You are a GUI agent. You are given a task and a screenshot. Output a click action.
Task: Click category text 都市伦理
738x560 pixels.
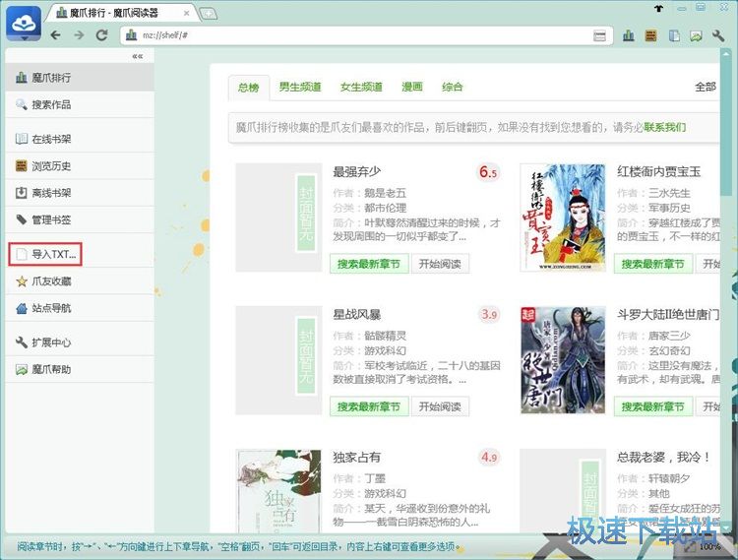[385, 208]
